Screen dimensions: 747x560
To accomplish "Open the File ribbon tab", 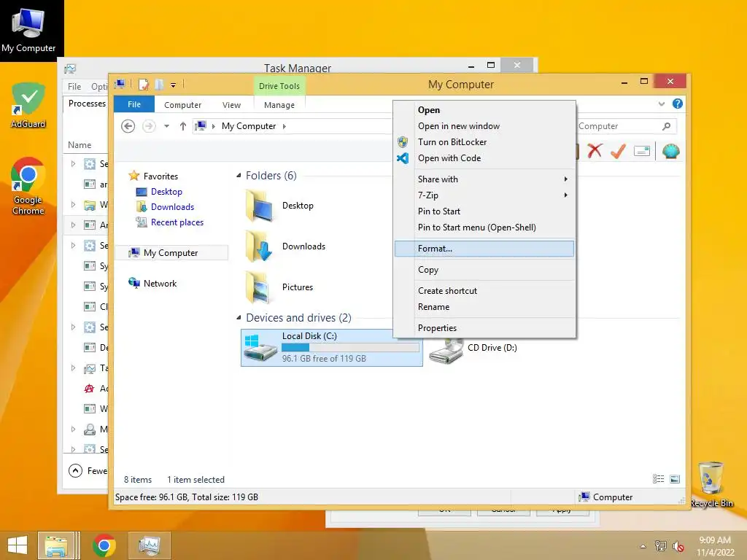I will point(134,104).
